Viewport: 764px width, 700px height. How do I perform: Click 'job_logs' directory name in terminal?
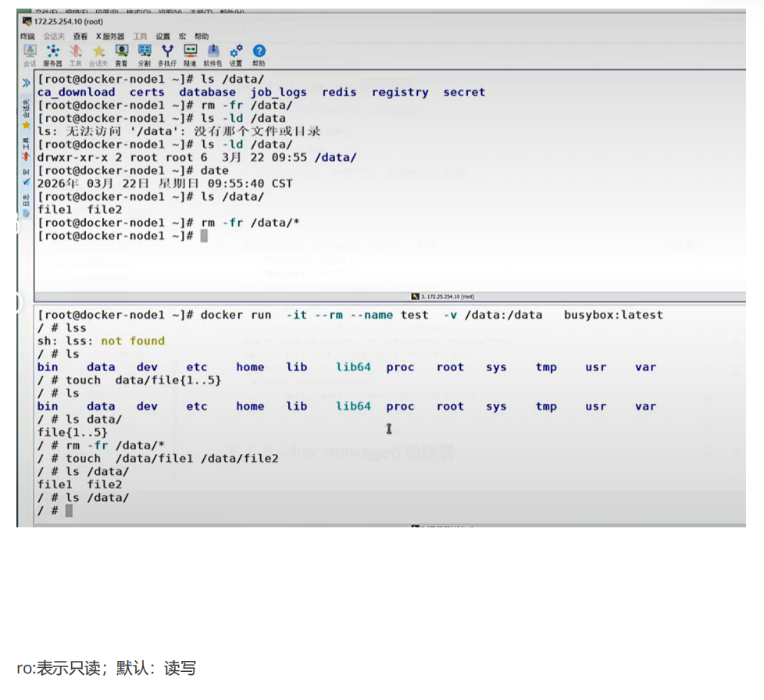coord(279,92)
